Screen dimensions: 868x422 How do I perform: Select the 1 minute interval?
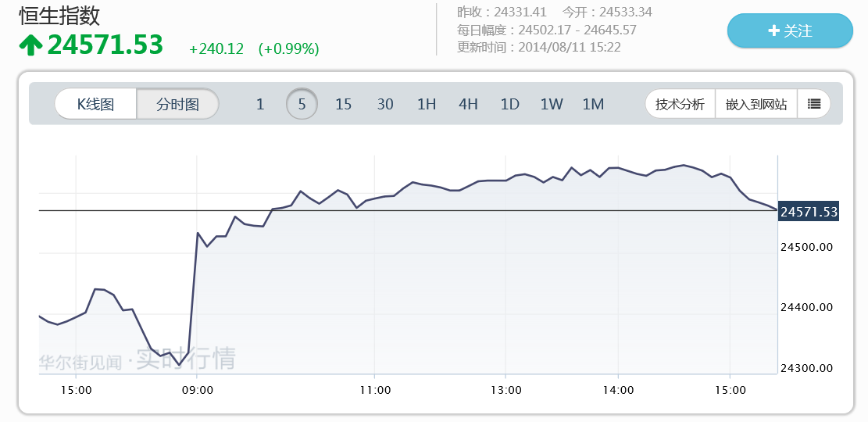click(x=260, y=104)
